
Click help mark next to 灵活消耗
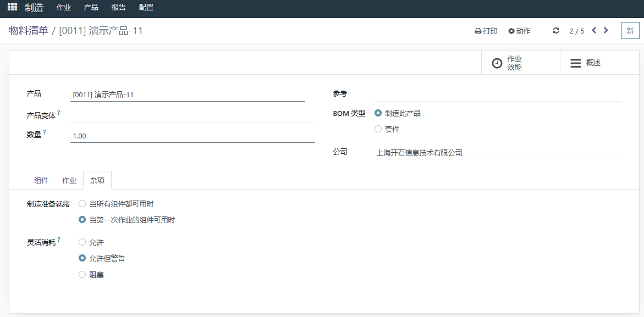(x=59, y=240)
